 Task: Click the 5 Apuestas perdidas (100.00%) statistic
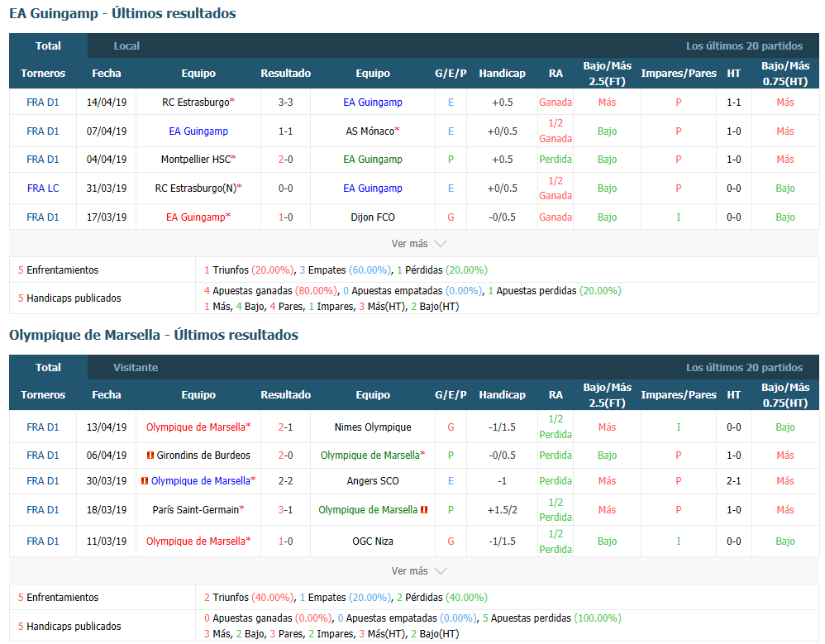pos(551,618)
